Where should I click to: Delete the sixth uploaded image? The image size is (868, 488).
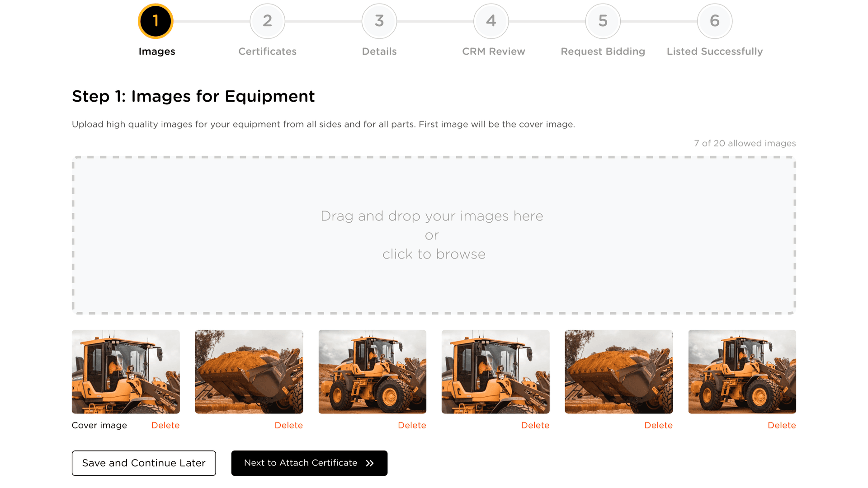pos(781,425)
